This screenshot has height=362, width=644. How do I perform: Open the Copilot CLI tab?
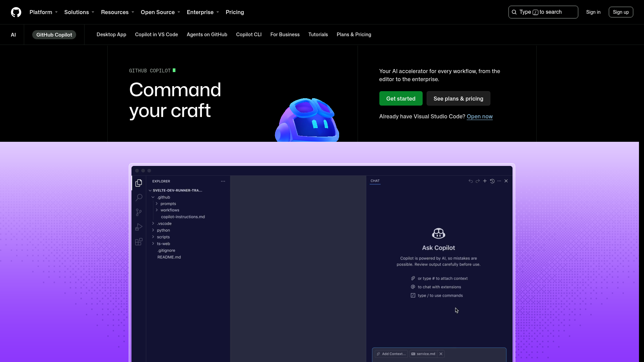249,35
